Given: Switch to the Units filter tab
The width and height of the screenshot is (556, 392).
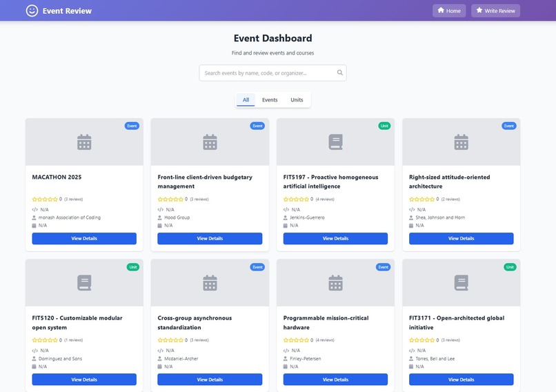Looking at the screenshot, I should (297, 100).
